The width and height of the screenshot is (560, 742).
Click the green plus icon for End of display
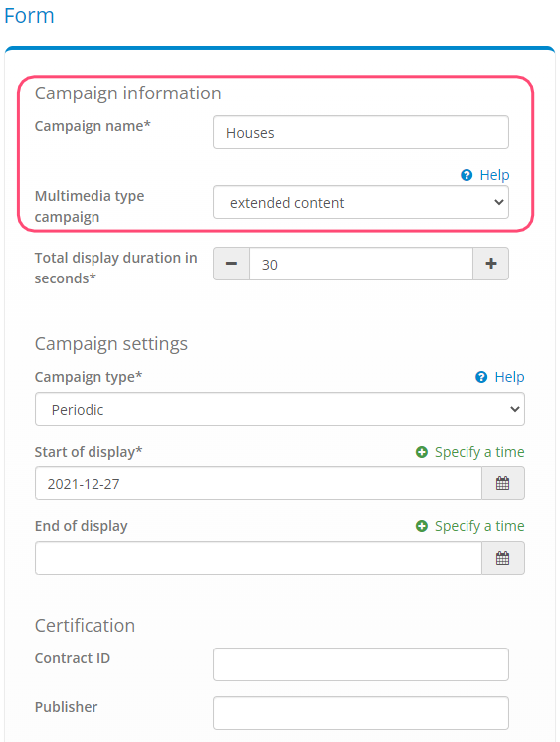click(422, 526)
